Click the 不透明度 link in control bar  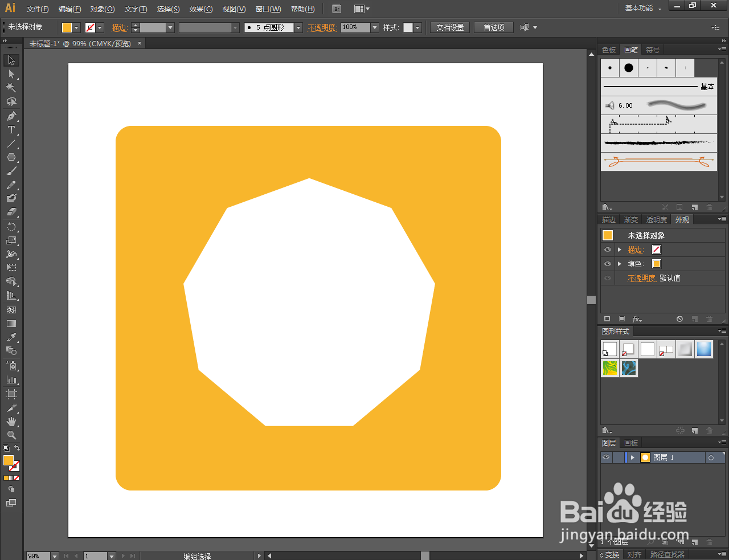point(322,27)
